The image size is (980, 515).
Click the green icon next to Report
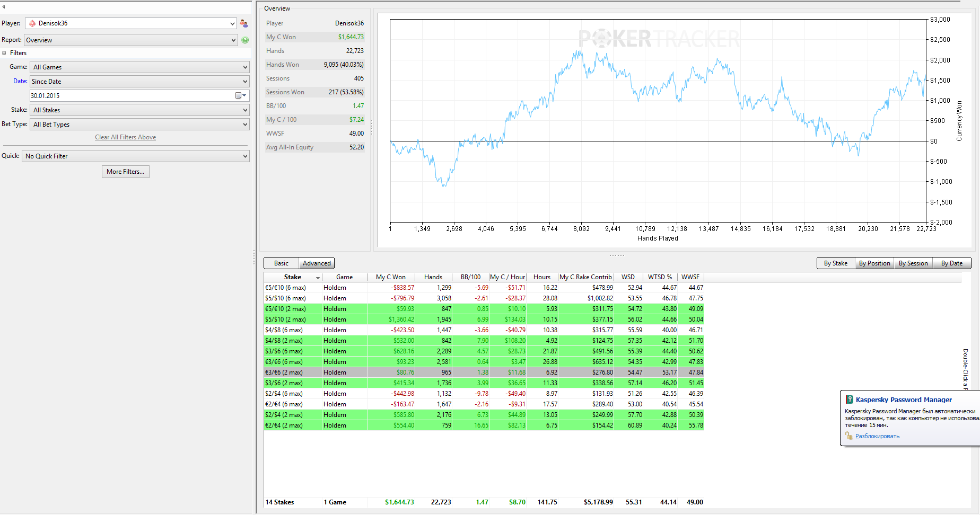(245, 40)
